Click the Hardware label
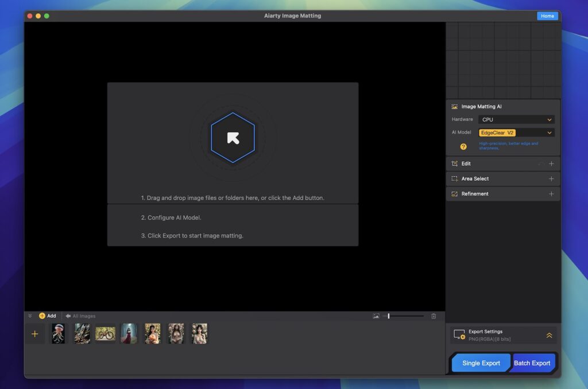This screenshot has height=389, width=588. tap(462, 119)
